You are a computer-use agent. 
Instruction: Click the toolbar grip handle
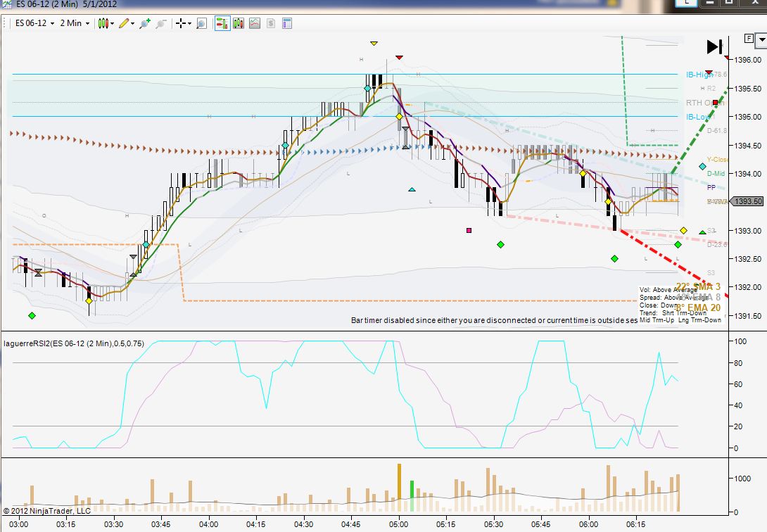[x=6, y=23]
